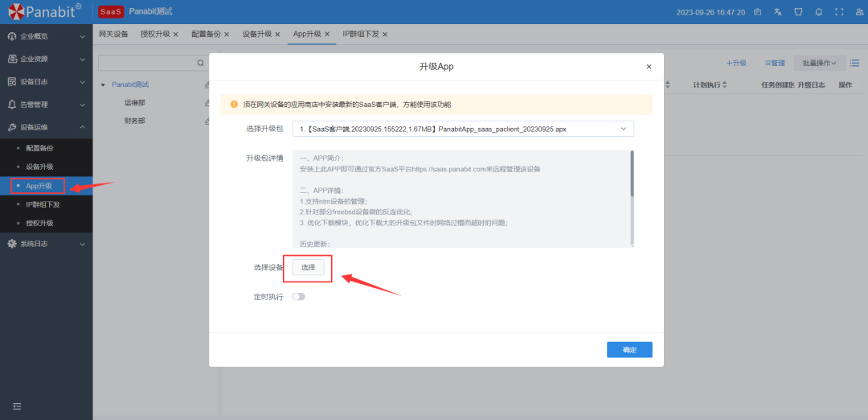The width and height of the screenshot is (868, 420).
Task: Expand the 设备日志 menu
Action: pyautogui.click(x=83, y=81)
